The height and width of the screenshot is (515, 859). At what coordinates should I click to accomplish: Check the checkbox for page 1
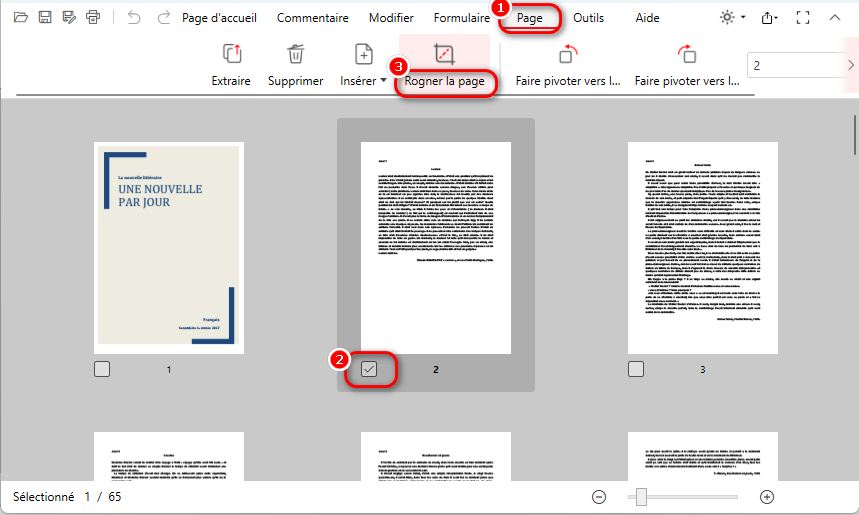coord(102,369)
